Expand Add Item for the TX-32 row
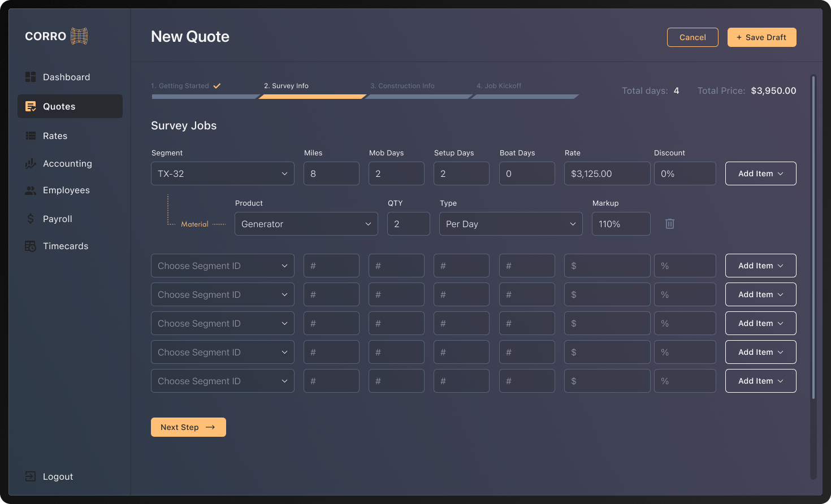 761,173
